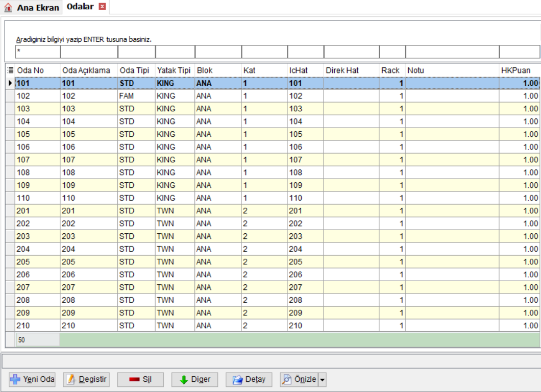541x392 pixels.
Task: Open the grid column chooser icon
Action: point(10,70)
